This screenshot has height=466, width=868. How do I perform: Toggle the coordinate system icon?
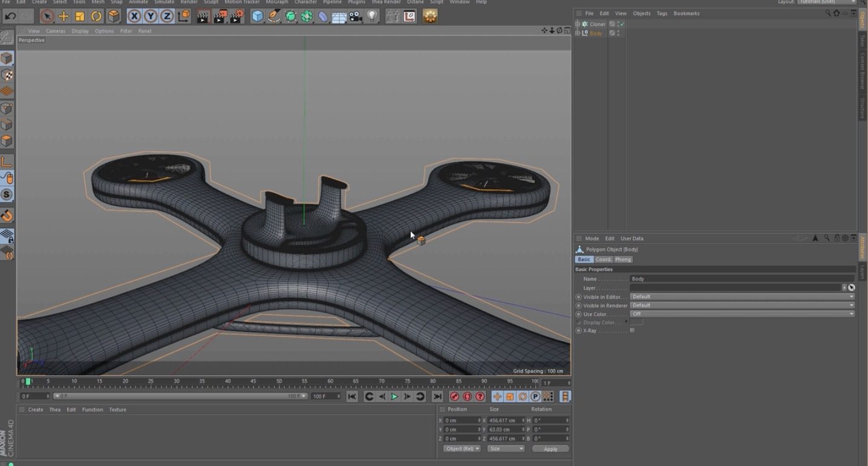(184, 16)
